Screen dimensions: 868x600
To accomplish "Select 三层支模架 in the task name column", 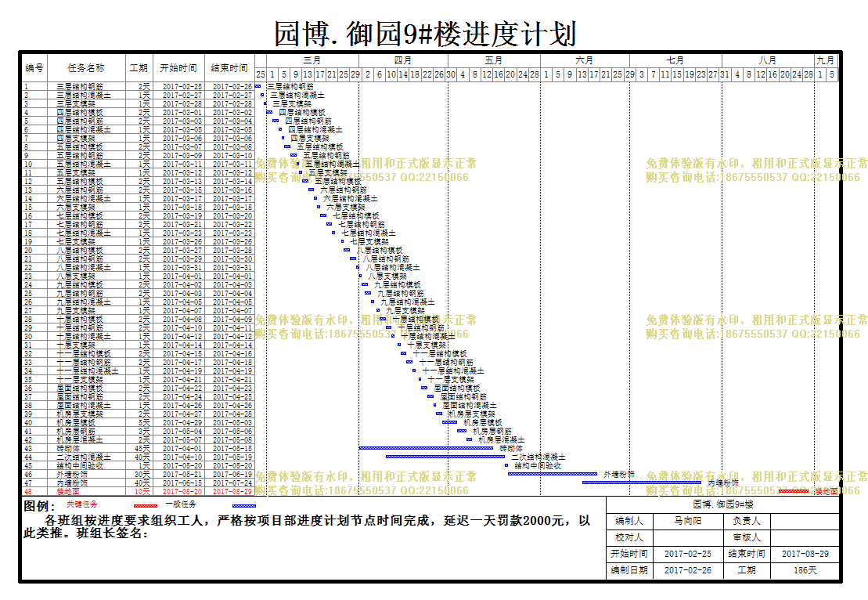I will click(75, 103).
